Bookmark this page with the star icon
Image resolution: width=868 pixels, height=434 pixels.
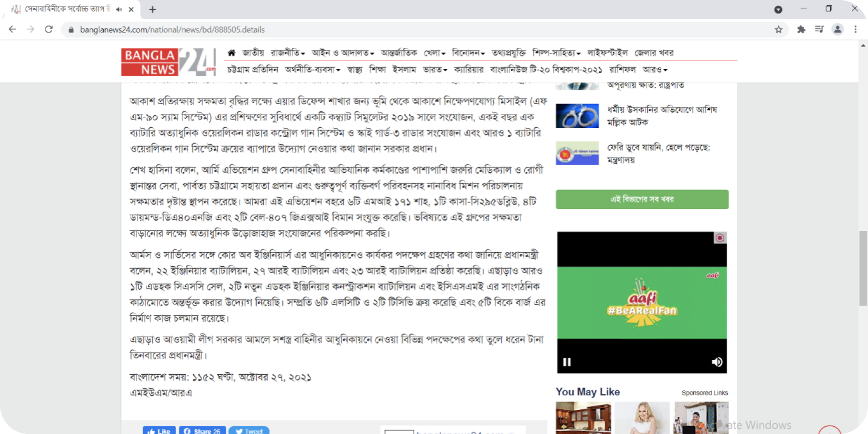(778, 29)
